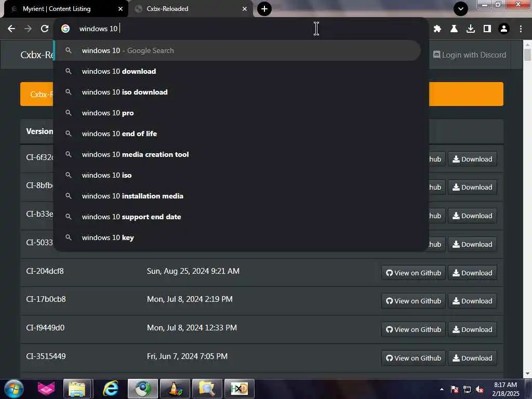The image size is (532, 399).
Task: Select 'windows 10 media creation tool' suggestion
Action: point(237,154)
